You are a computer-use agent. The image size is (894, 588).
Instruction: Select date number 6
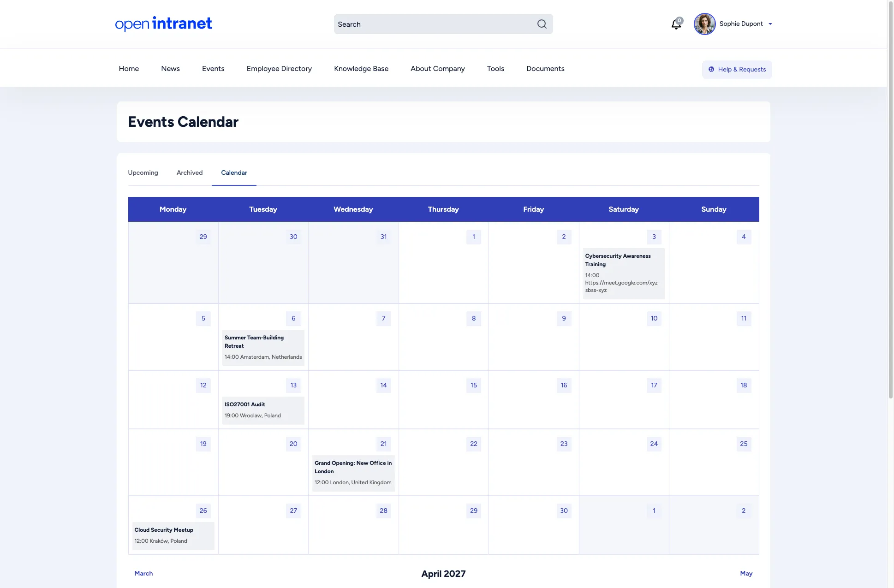coord(293,318)
